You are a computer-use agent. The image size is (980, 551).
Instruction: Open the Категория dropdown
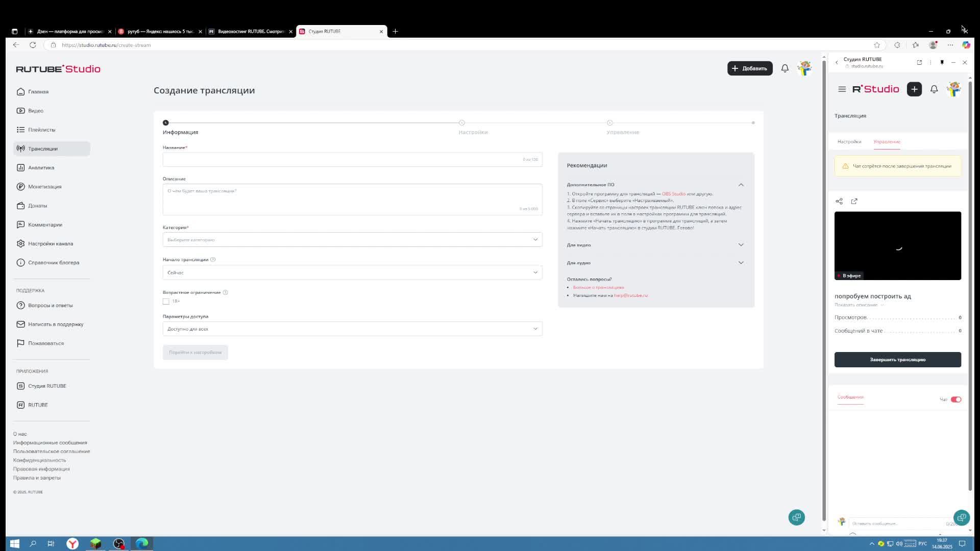point(353,240)
